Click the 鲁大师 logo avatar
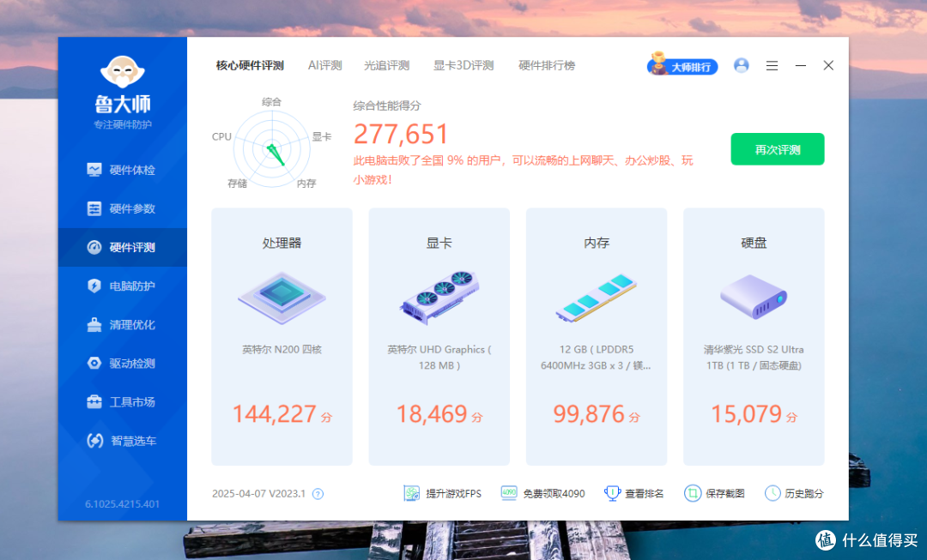The height and width of the screenshot is (560, 927). point(123,72)
